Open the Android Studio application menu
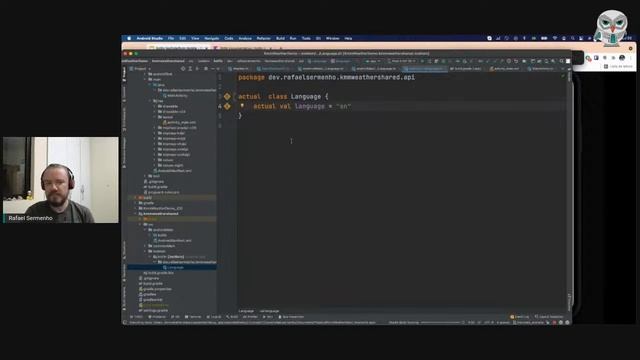 point(149,38)
